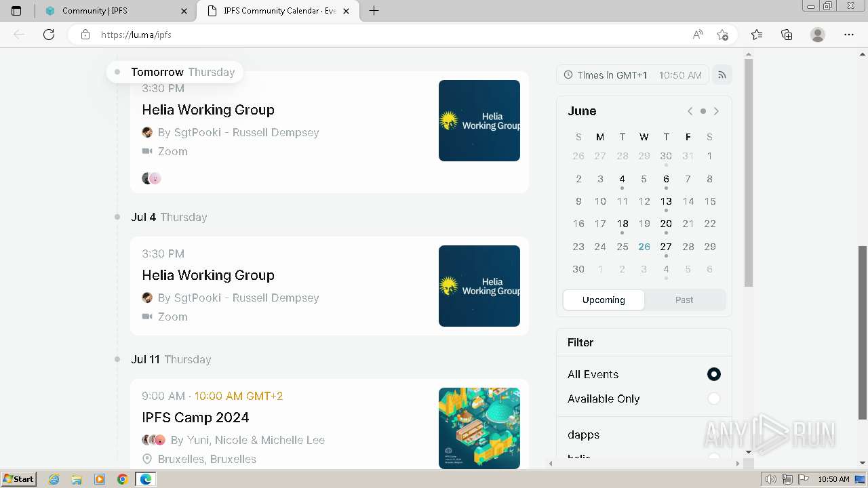Viewport: 868px width, 488px height.
Task: Open a new browser tab
Action: click(374, 11)
